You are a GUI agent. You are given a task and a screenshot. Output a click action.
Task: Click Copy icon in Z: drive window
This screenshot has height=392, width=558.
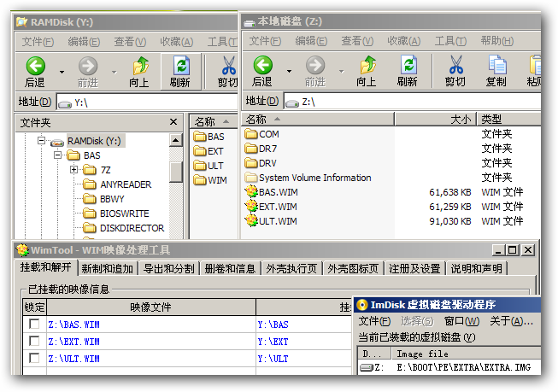(496, 65)
